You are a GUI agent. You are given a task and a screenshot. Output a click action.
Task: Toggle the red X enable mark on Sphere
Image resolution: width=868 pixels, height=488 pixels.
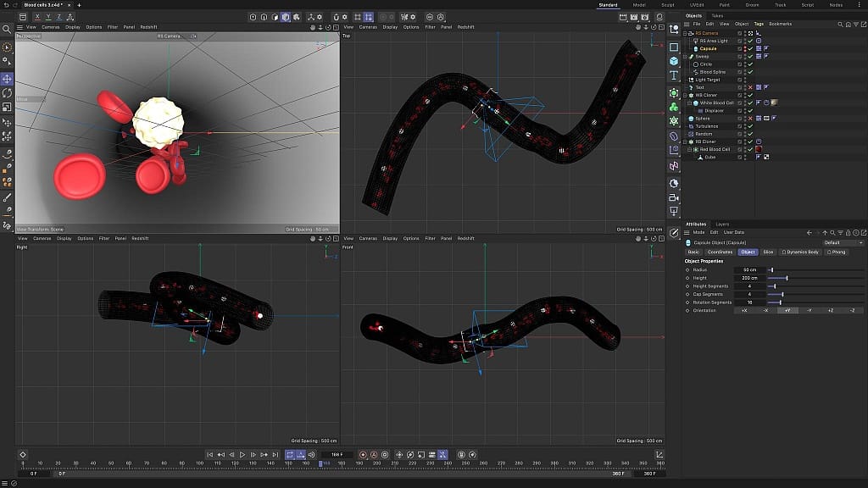751,119
